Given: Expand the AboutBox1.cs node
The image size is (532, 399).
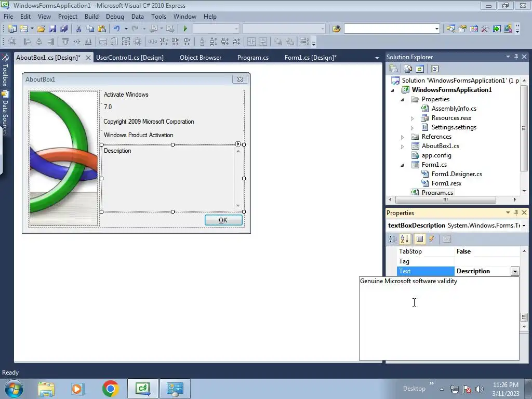Looking at the screenshot, I should (403, 147).
